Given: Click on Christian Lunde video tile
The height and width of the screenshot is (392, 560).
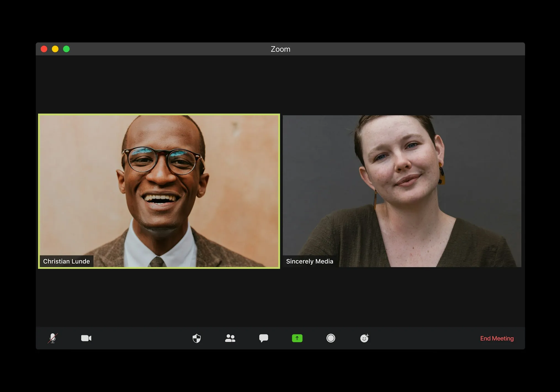Looking at the screenshot, I should pos(160,192).
